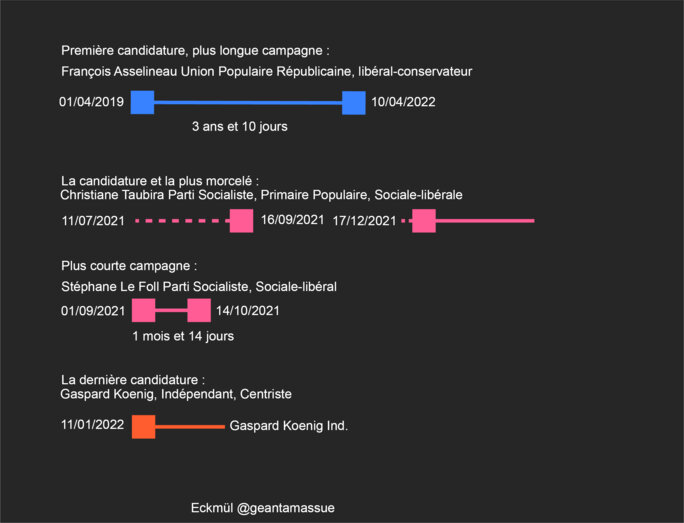Select the 'La dernière candidature' heading
Screen dimensions: 684x523
tap(133, 380)
